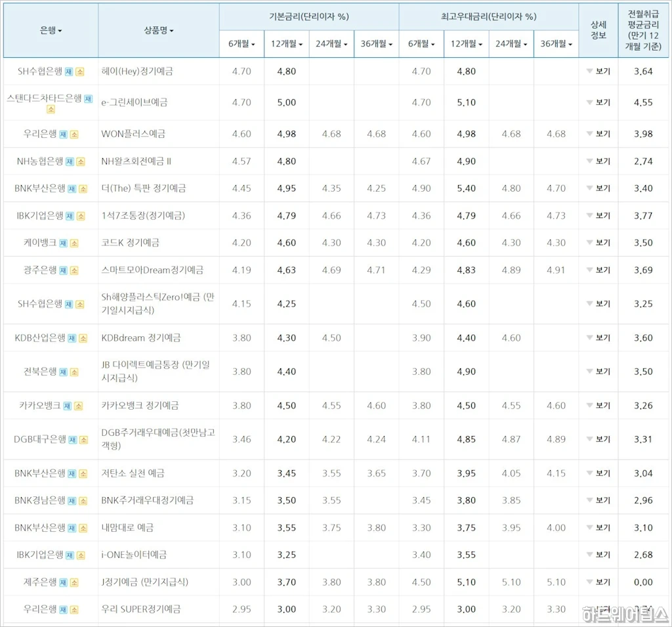Open the 카카오뱅크 bank name link
The height and width of the screenshot is (627, 672).
(40, 405)
